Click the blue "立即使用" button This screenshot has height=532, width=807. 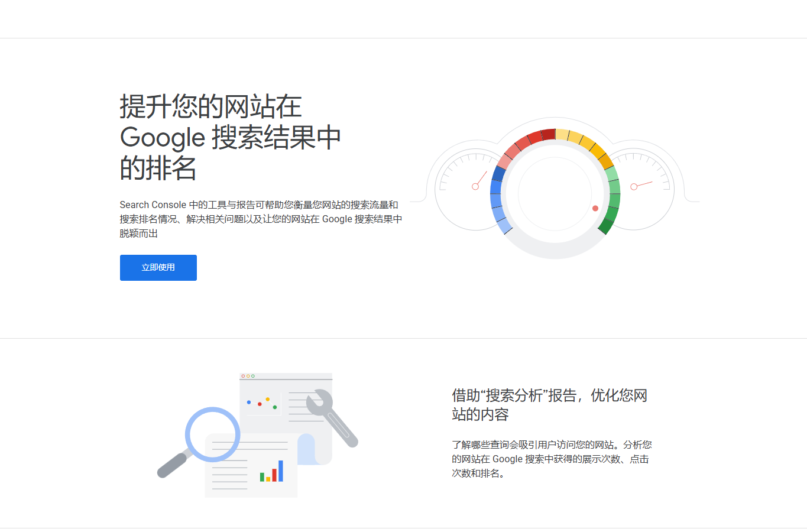click(158, 268)
